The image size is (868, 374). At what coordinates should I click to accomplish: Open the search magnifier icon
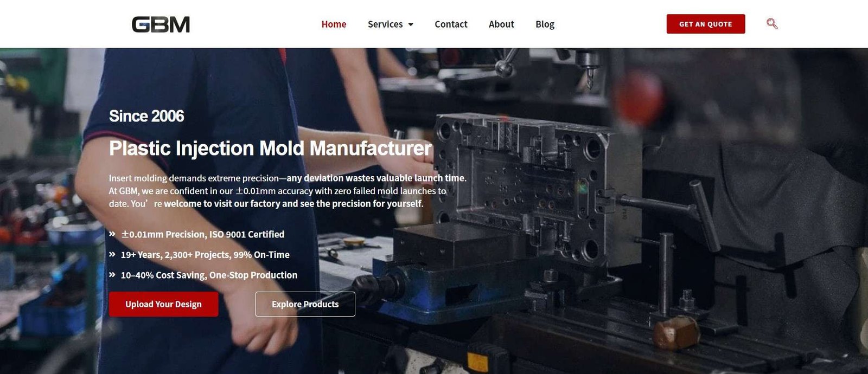772,24
